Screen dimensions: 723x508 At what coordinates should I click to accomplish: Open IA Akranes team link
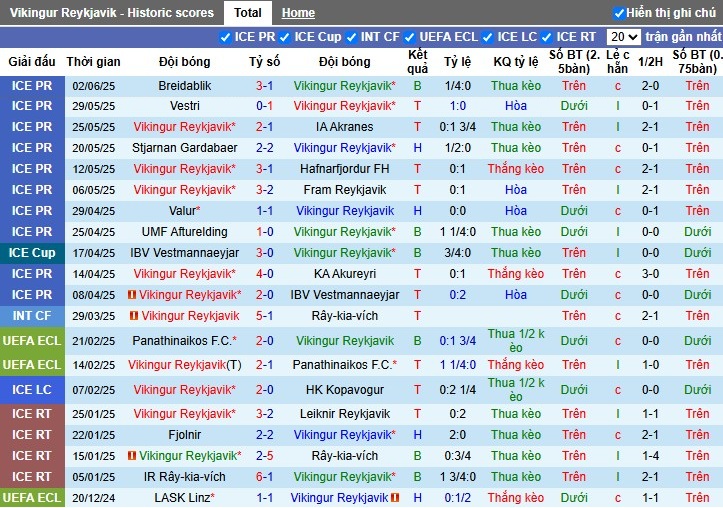coord(344,127)
